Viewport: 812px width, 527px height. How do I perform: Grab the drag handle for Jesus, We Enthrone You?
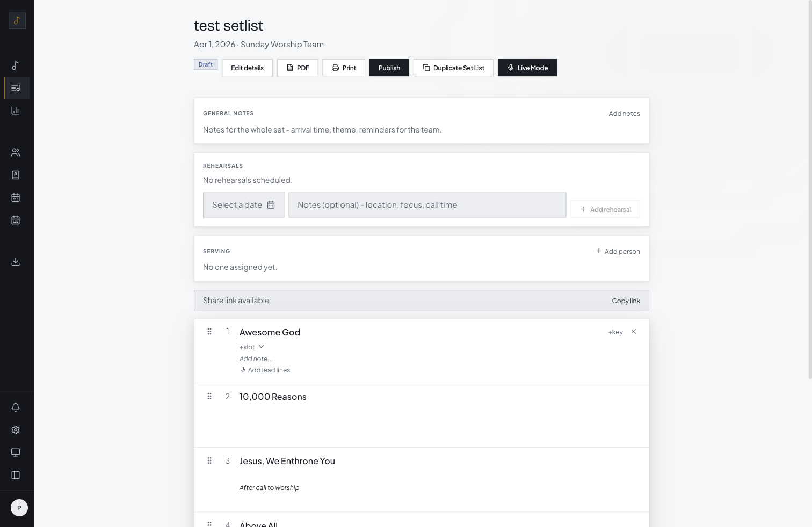pos(209,460)
